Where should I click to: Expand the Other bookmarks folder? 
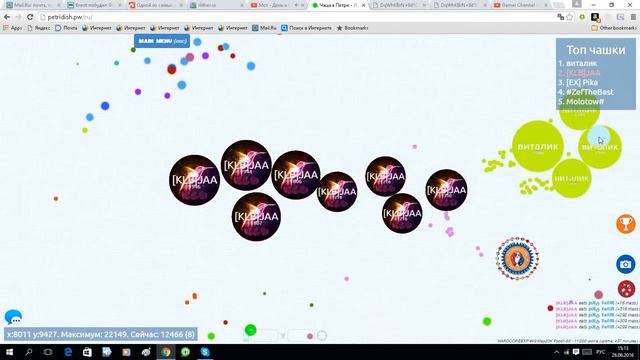pyautogui.click(x=614, y=28)
